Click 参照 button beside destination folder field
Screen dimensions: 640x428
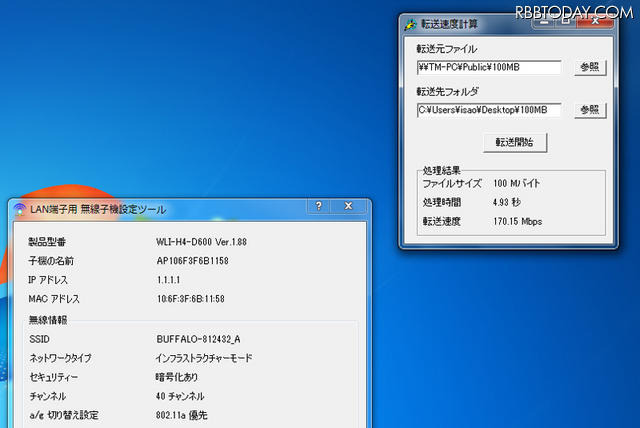590,110
